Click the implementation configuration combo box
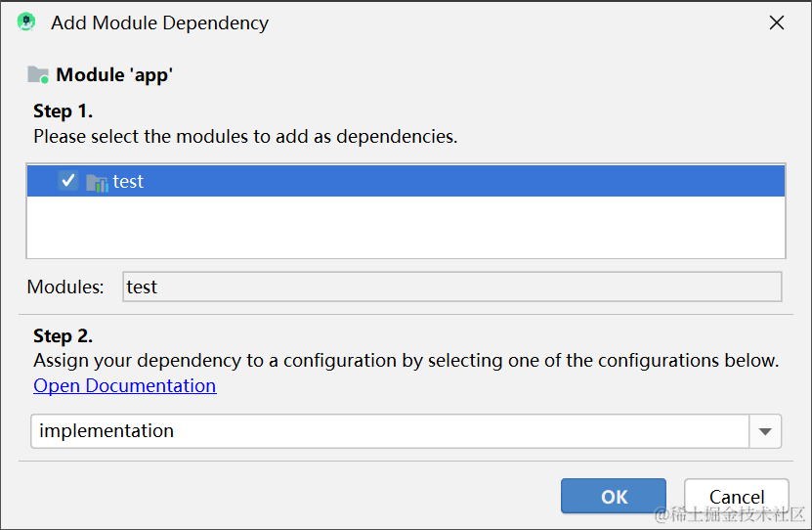812x530 pixels. pos(389,431)
